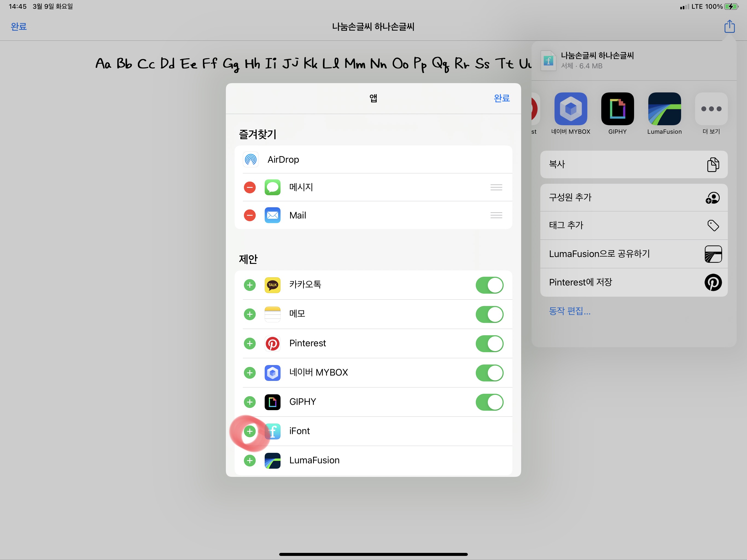Remove 메시지 using red minus button
747x560 pixels.
[250, 187]
